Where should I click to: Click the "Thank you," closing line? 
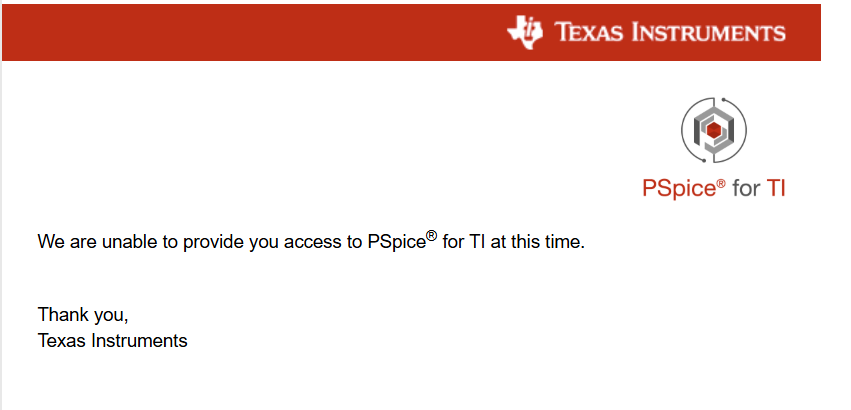[83, 315]
